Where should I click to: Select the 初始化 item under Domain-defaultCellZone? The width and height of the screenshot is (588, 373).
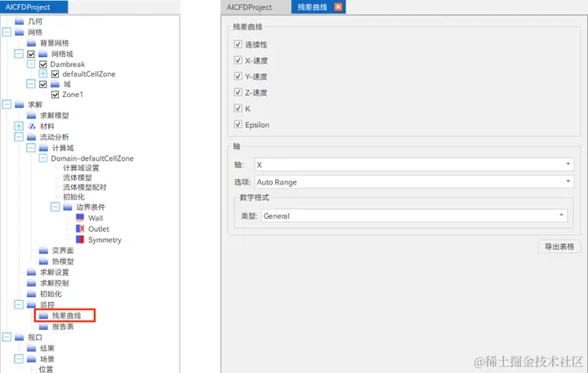point(73,197)
